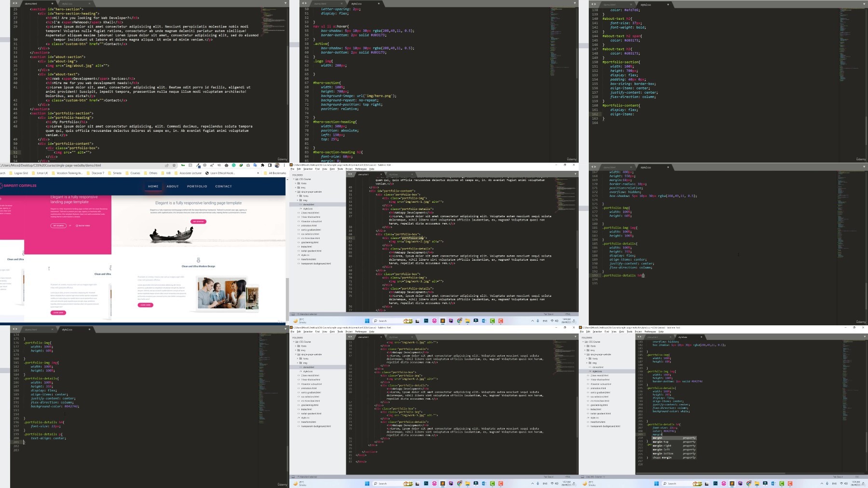The width and height of the screenshot is (868, 488).
Task: Open the Learn Ethical Hacki... bookmark
Action: pyautogui.click(x=220, y=173)
